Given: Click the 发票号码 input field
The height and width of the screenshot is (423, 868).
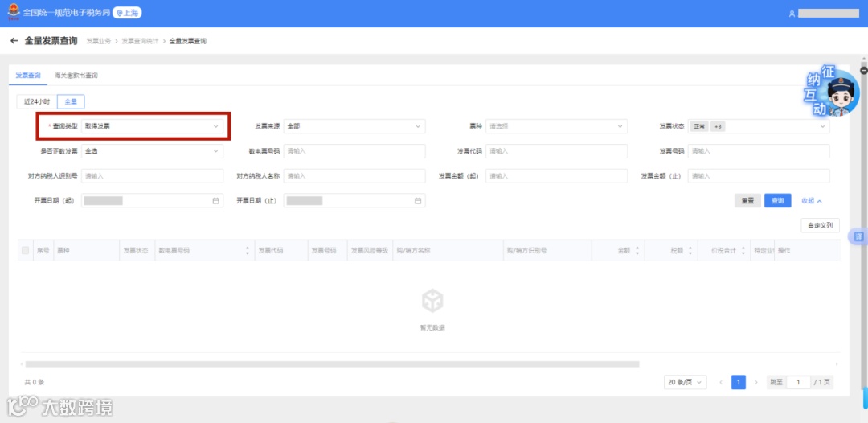Looking at the screenshot, I should [x=759, y=151].
